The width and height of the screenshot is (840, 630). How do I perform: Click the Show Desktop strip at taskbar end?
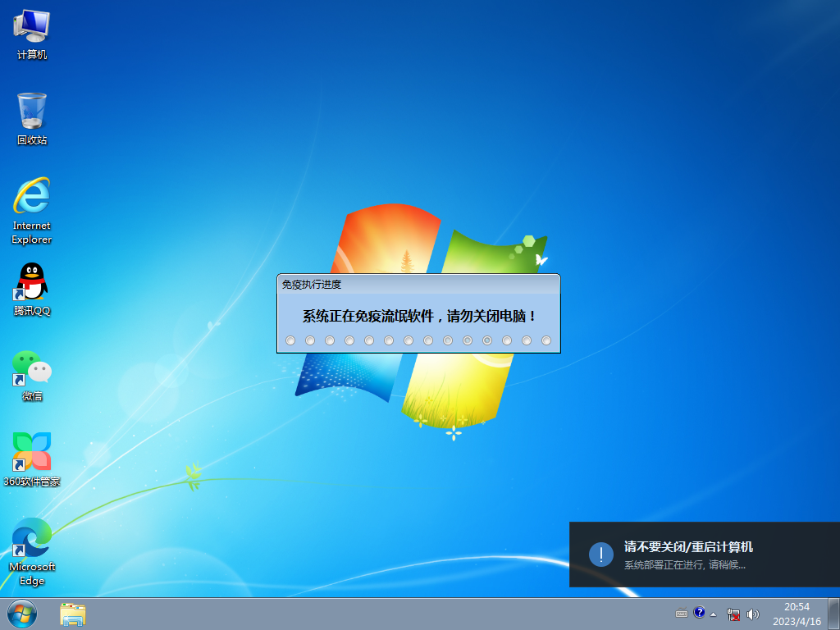pos(833,614)
